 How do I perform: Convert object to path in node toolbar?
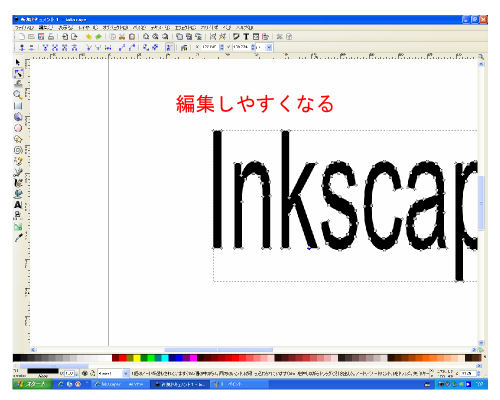pos(146,48)
